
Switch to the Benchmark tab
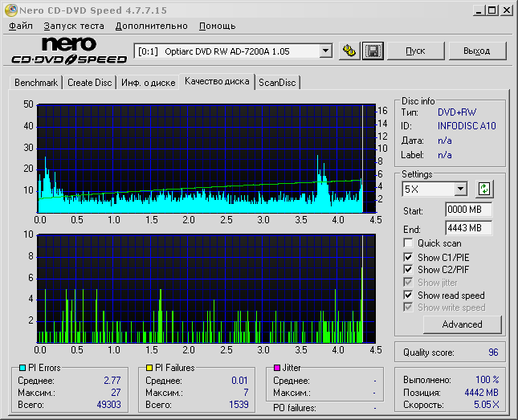36,83
